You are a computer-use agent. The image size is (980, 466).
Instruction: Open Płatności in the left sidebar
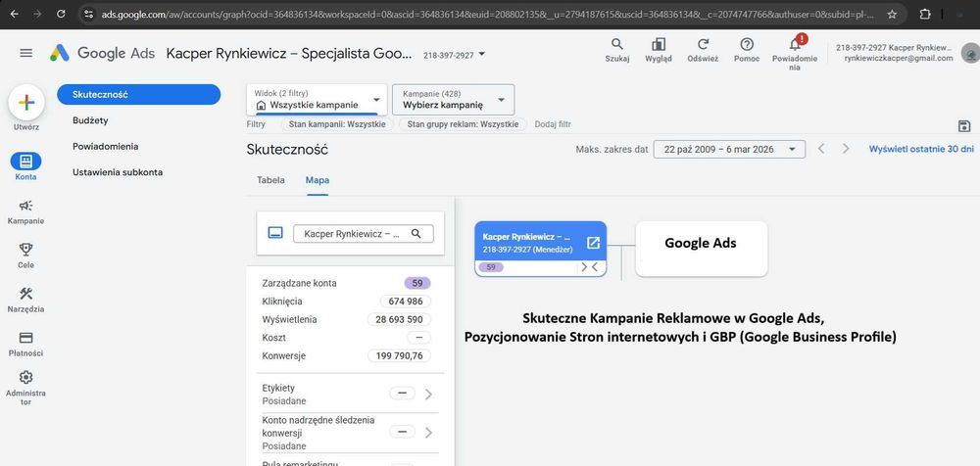coord(25,338)
